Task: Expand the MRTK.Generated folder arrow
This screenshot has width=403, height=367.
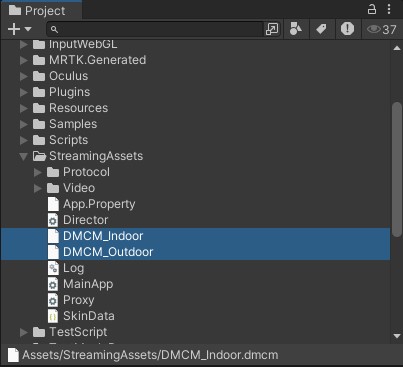Action: click(x=24, y=60)
